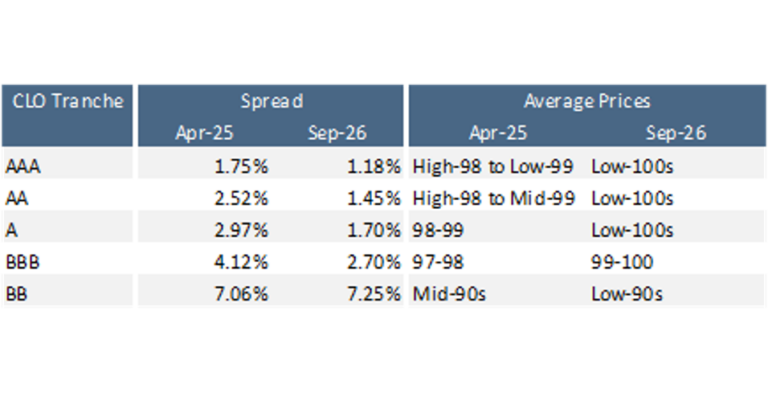Click the High-98 to Mid-99 price cell
This screenshot has height=393, width=768.
(x=494, y=198)
